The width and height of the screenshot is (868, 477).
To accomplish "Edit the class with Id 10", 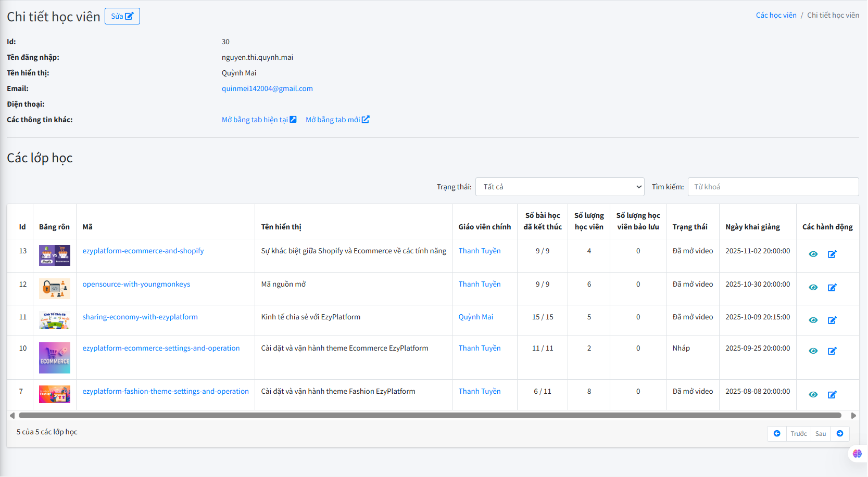I will click(832, 351).
